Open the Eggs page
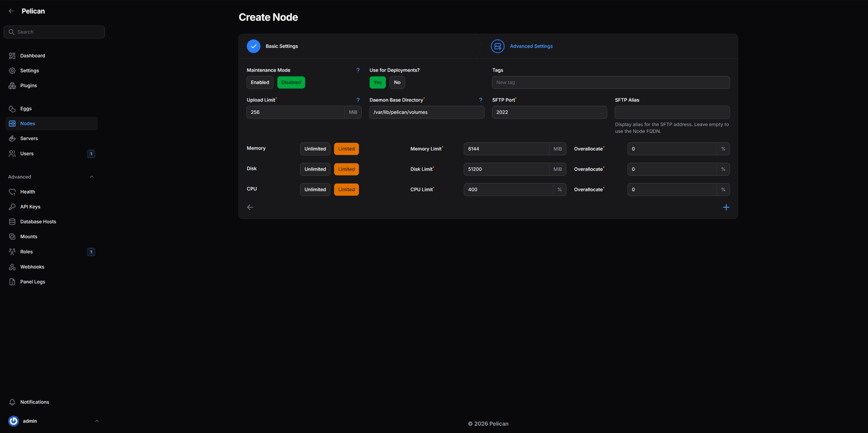Viewport: 868px width, 433px height. click(52, 109)
